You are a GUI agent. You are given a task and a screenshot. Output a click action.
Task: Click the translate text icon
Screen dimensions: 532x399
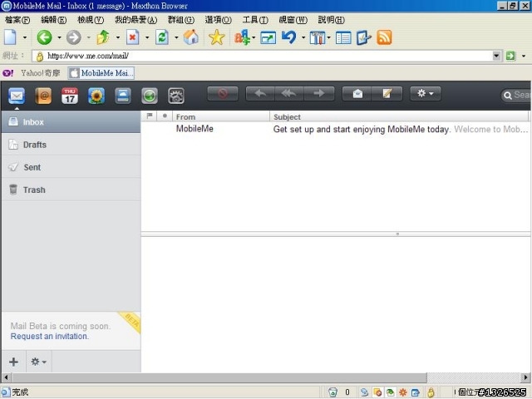[x=242, y=37]
